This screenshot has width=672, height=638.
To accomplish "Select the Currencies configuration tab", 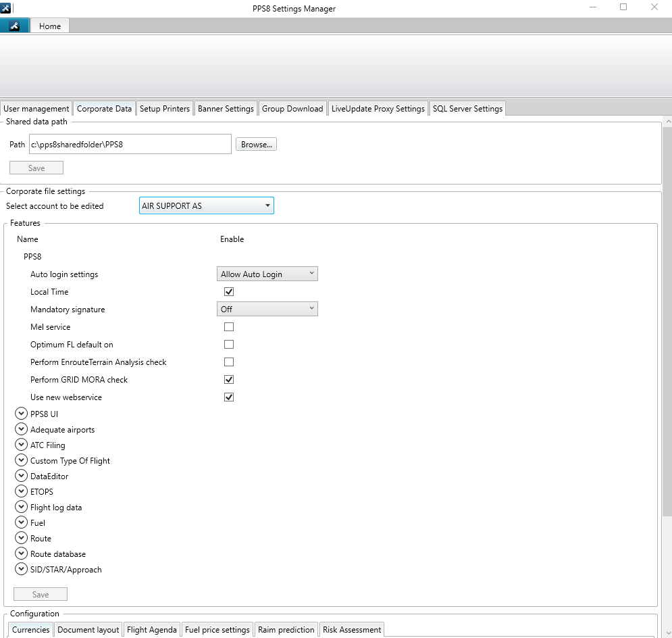I will tap(31, 629).
